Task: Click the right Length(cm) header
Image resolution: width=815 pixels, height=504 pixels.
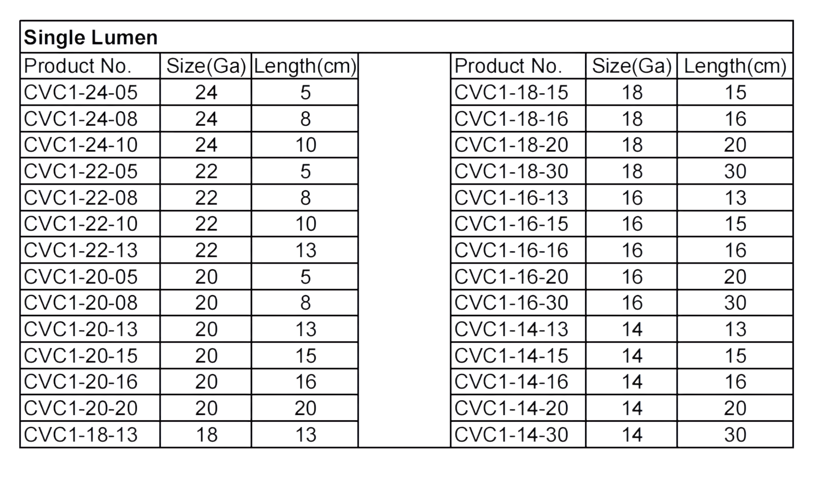Action: (x=735, y=66)
